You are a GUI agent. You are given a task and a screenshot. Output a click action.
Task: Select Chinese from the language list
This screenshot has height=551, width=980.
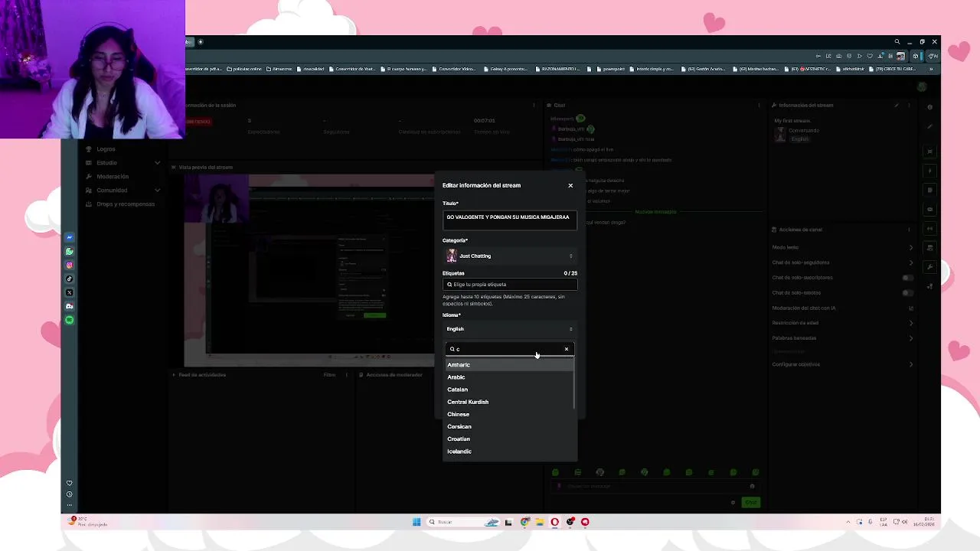click(x=509, y=414)
